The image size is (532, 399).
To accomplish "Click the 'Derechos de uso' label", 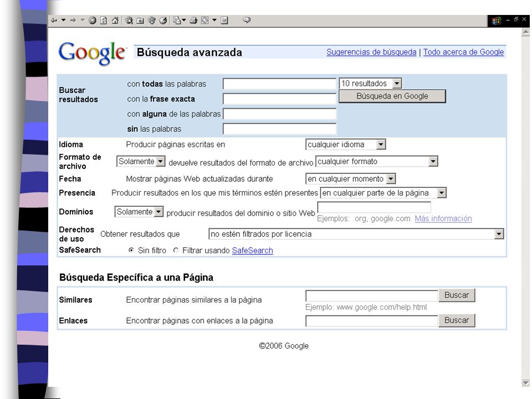I will [76, 234].
